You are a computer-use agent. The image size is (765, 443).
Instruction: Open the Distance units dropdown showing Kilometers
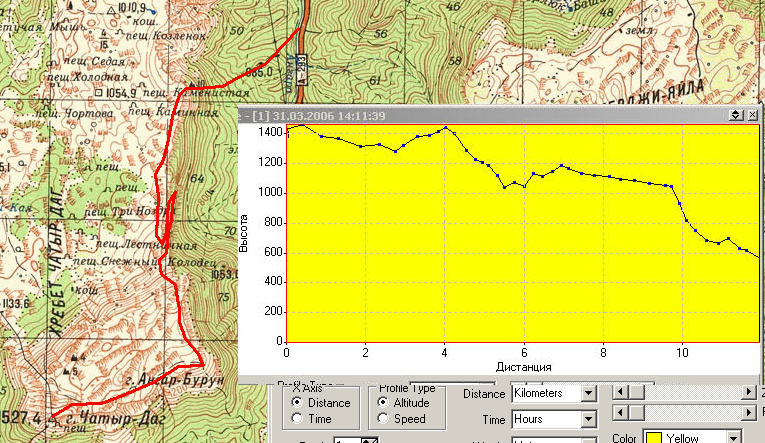(x=554, y=393)
